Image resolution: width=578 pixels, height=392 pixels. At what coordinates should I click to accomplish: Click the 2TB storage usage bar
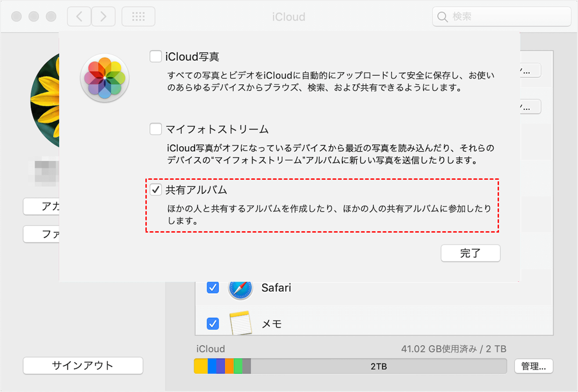point(378,366)
